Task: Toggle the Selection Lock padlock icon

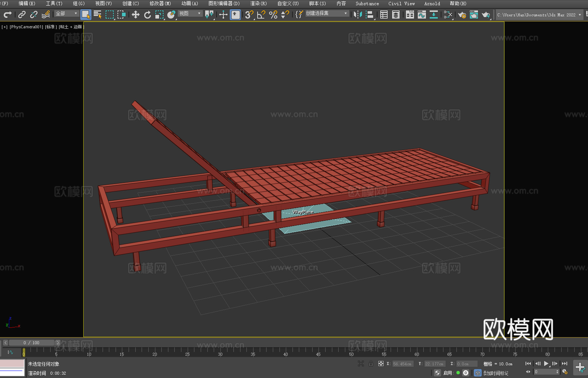Action: click(x=371, y=364)
